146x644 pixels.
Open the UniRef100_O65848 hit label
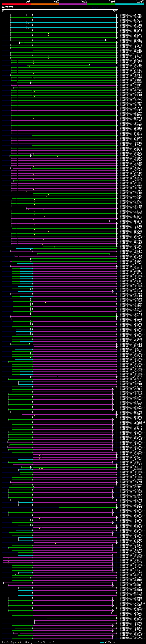[131, 27]
